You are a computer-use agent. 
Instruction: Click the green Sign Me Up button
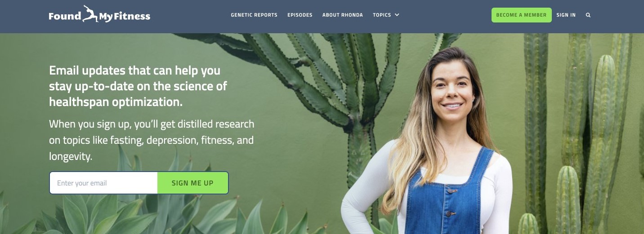(192, 183)
